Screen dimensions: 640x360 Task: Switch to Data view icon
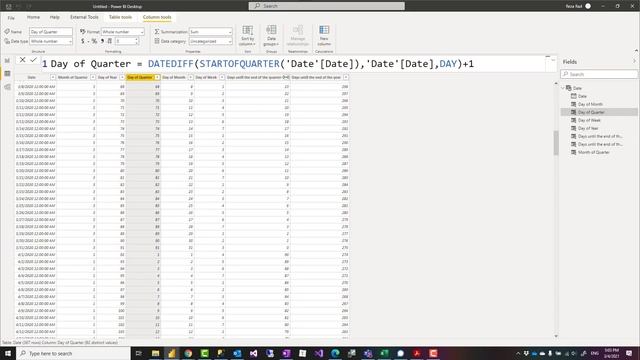(7, 73)
